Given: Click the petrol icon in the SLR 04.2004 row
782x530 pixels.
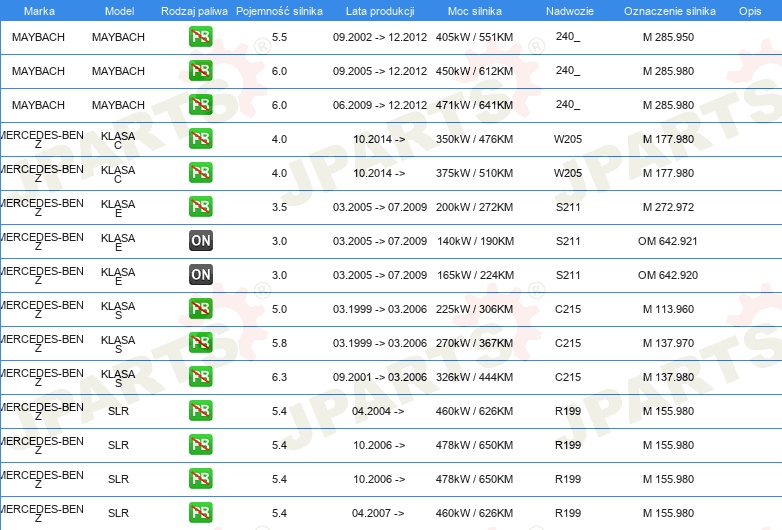Looking at the screenshot, I should (200, 411).
